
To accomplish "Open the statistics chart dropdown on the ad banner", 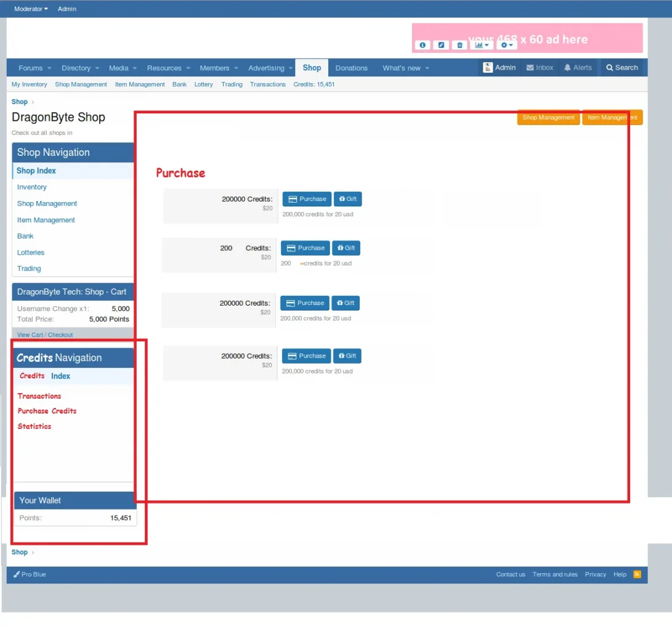I will [x=482, y=45].
